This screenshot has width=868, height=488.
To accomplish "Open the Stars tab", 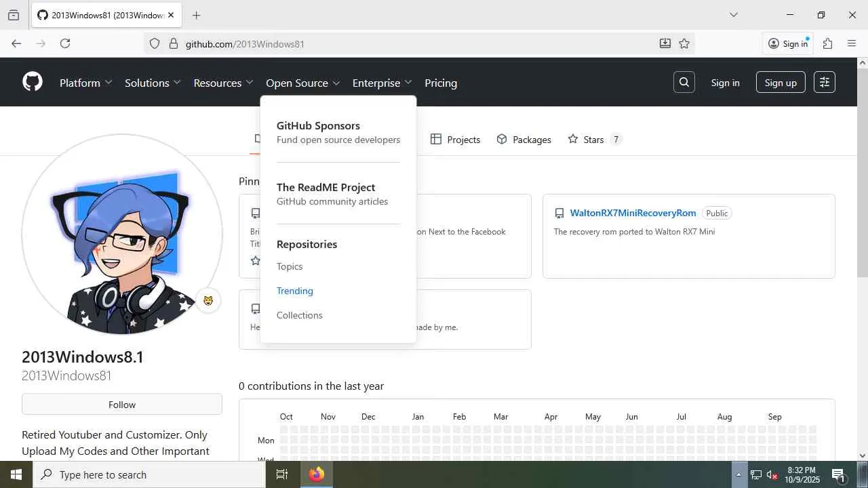I will pyautogui.click(x=593, y=140).
